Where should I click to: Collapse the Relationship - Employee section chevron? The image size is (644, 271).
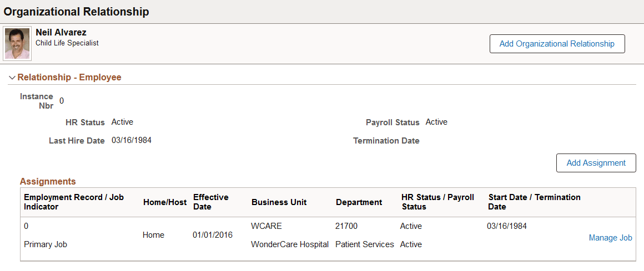(x=12, y=78)
